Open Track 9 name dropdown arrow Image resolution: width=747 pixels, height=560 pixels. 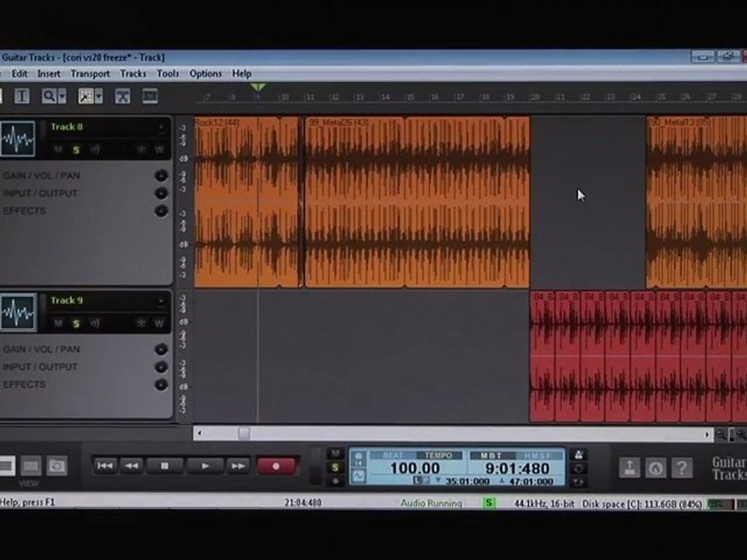click(161, 301)
